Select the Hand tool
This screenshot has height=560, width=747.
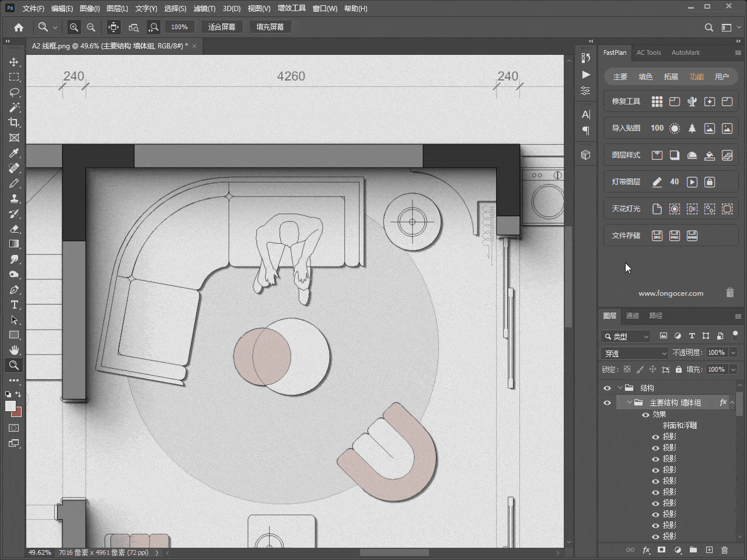pyautogui.click(x=14, y=350)
